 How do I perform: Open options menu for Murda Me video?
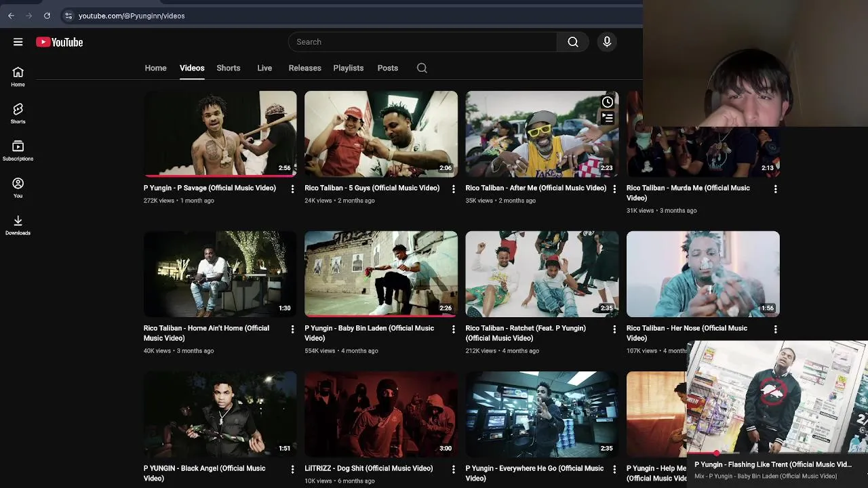[x=776, y=189]
